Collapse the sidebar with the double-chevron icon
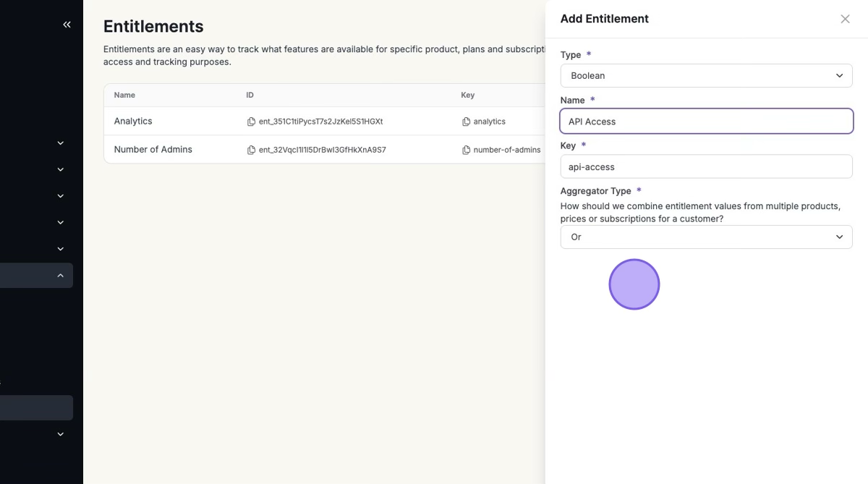Screen dimensions: 868x484 point(67,25)
